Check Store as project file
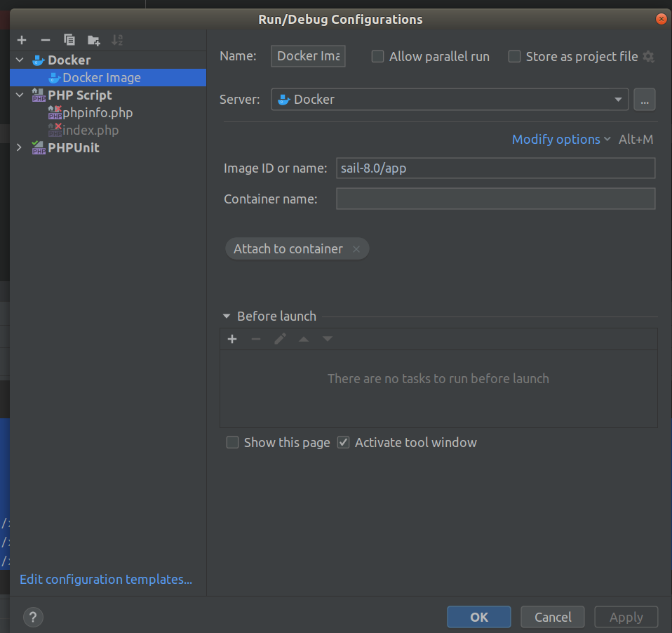 (514, 57)
